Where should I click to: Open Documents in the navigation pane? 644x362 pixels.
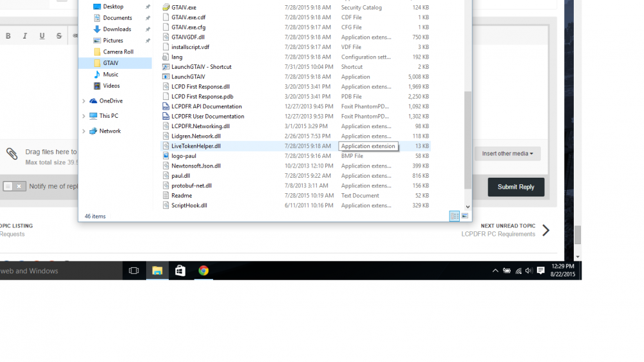tap(117, 17)
